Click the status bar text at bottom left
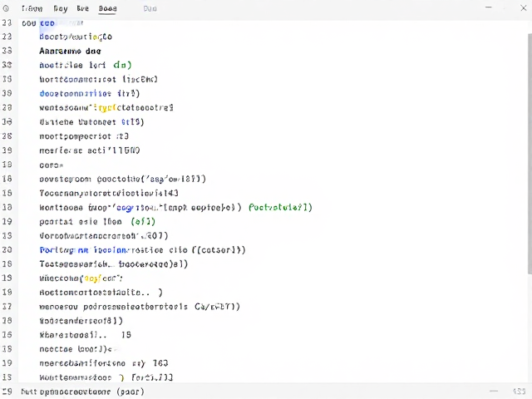 pyautogui.click(x=82, y=392)
